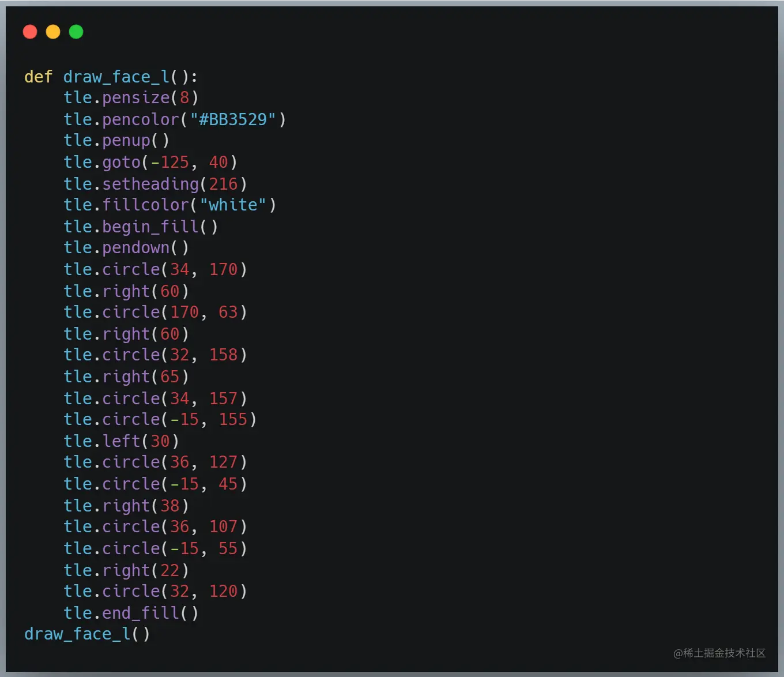Click the 'tle.right(38)' line

point(126,506)
